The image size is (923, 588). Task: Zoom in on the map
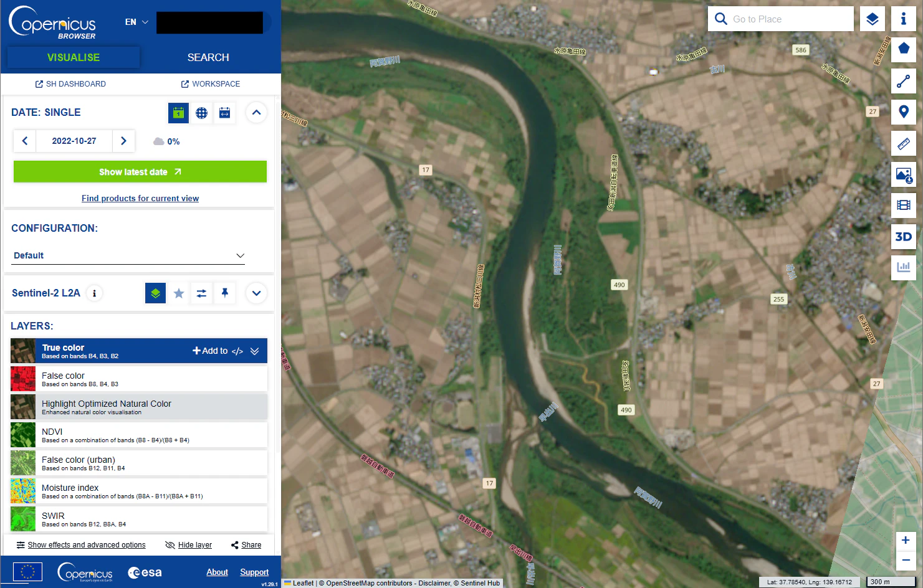(x=906, y=540)
